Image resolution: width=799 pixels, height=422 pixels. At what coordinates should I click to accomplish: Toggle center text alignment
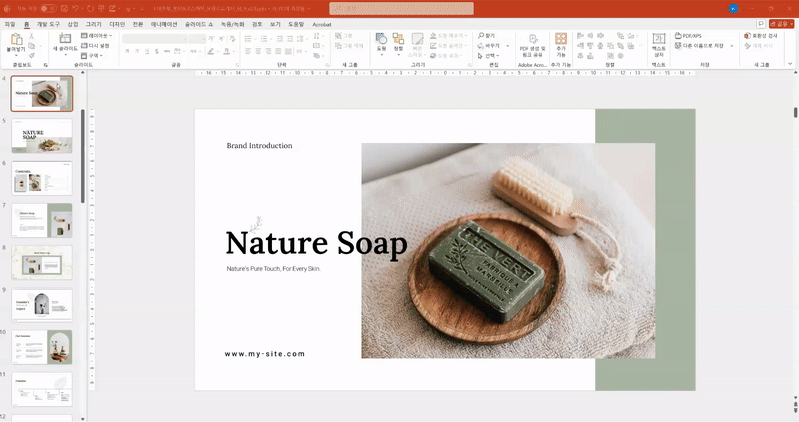coord(258,51)
